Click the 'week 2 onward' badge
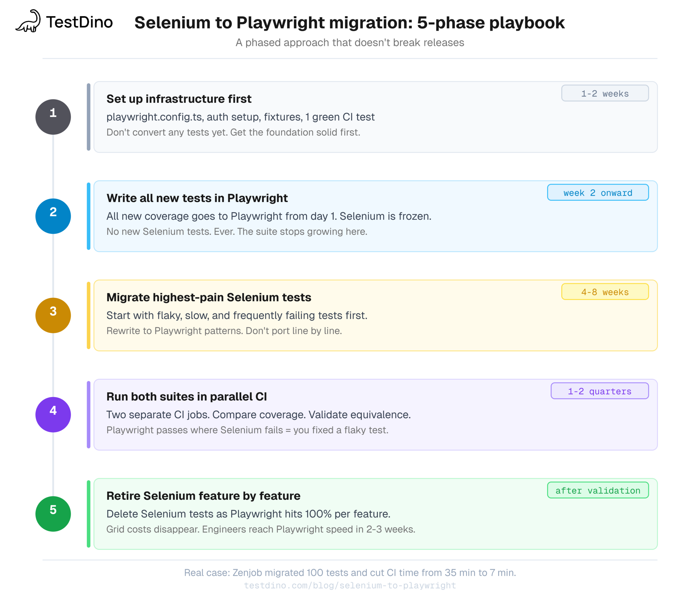 (598, 192)
